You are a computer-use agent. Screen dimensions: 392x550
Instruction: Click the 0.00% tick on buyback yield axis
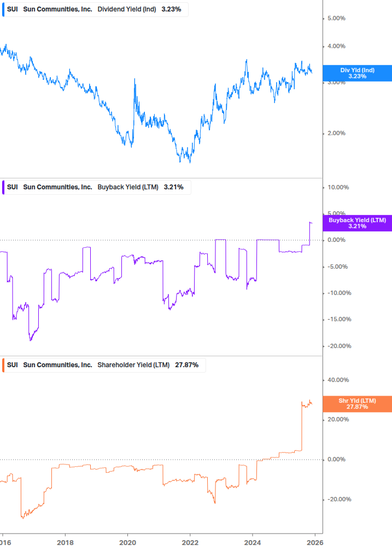336,240
